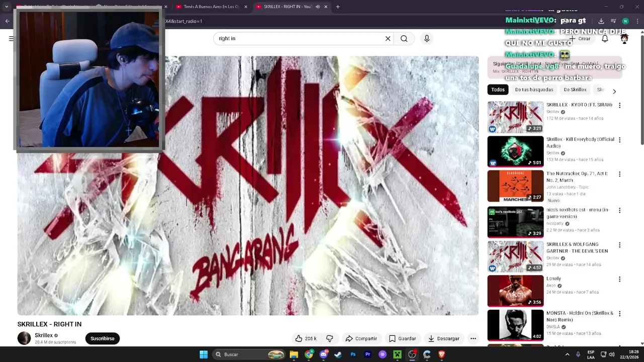Open OBS Studio from the taskbar
This screenshot has height=362, width=644.
pos(412,354)
